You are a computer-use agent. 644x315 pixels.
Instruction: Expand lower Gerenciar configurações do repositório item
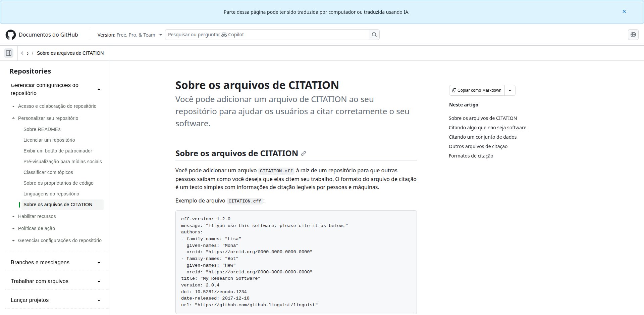[x=60, y=240]
